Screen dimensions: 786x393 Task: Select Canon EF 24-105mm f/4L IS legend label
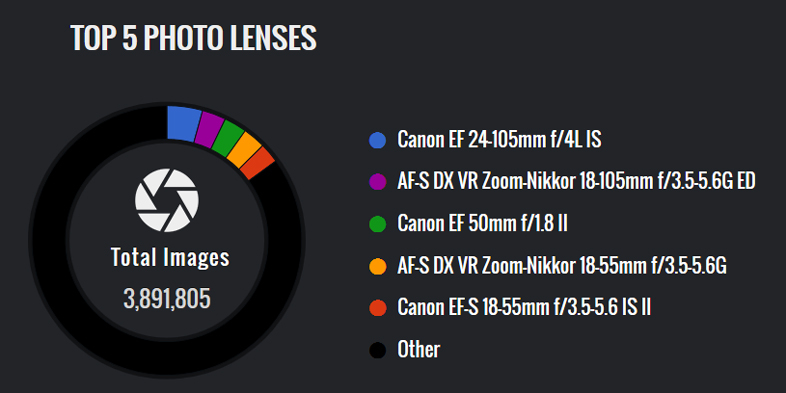[499, 140]
